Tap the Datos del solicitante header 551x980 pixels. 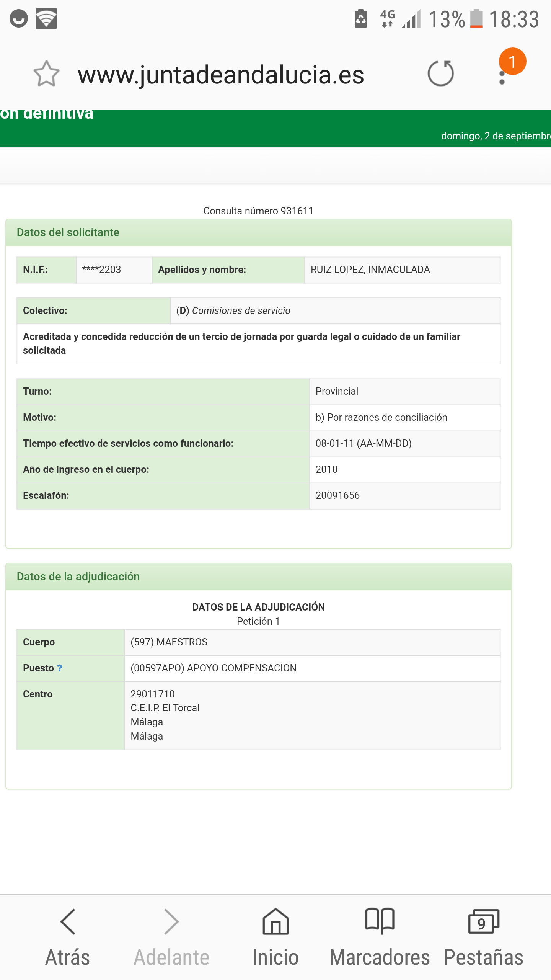tap(68, 232)
